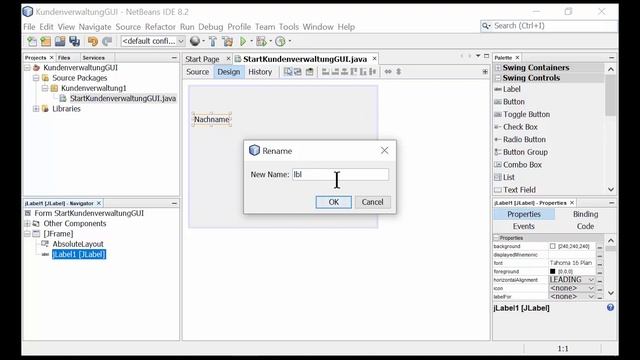Click the New Project toolbar icon
The image size is (640, 360).
click(x=46, y=41)
